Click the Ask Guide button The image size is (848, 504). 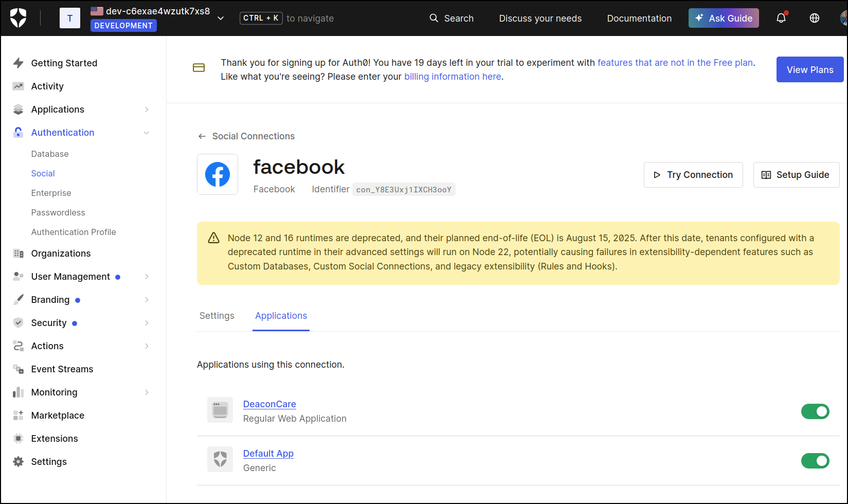click(x=724, y=18)
